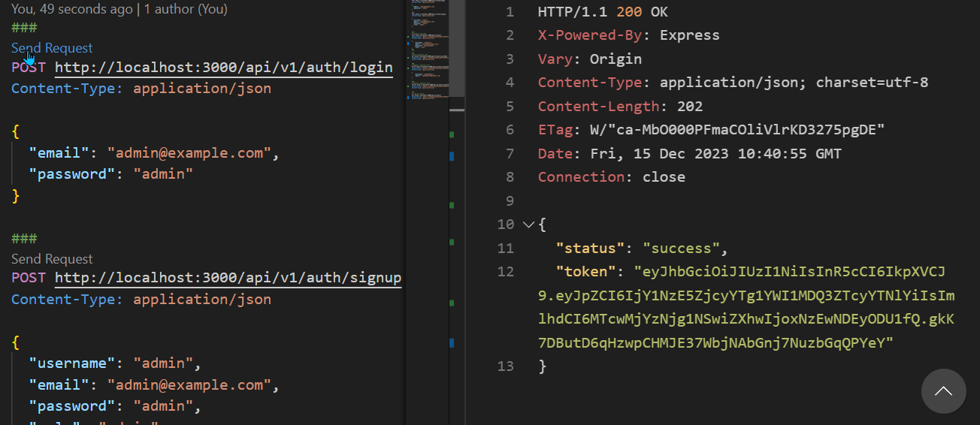Click the login body password value "admin"

[x=163, y=174]
